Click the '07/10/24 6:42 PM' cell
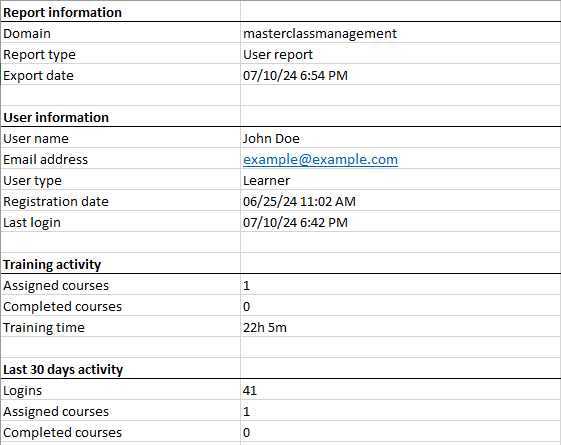This screenshot has height=445, width=561. pos(401,222)
